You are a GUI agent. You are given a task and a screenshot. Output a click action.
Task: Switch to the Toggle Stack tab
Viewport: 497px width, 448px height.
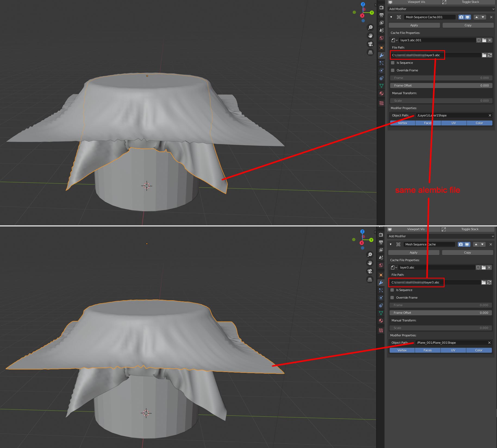pos(470,2)
